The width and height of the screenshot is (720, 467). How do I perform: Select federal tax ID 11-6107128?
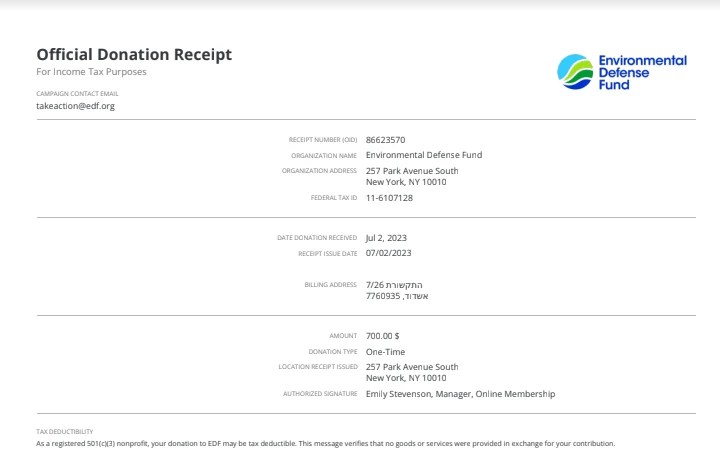point(389,198)
